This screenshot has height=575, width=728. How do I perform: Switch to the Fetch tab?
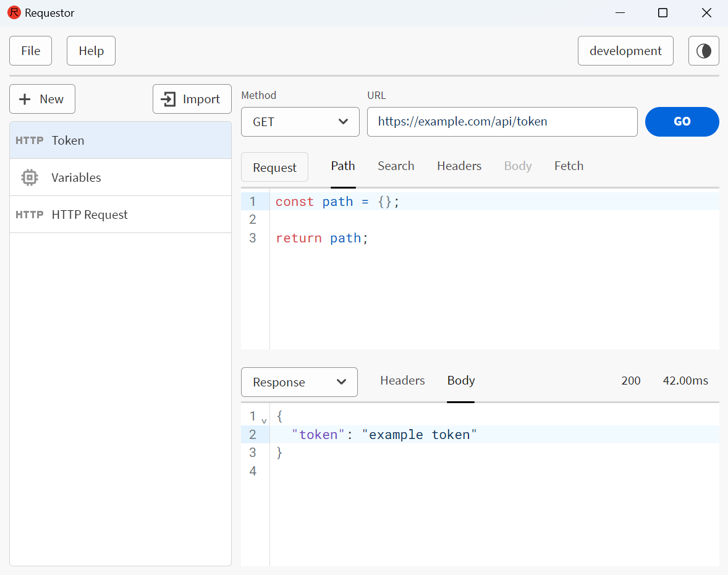point(568,166)
